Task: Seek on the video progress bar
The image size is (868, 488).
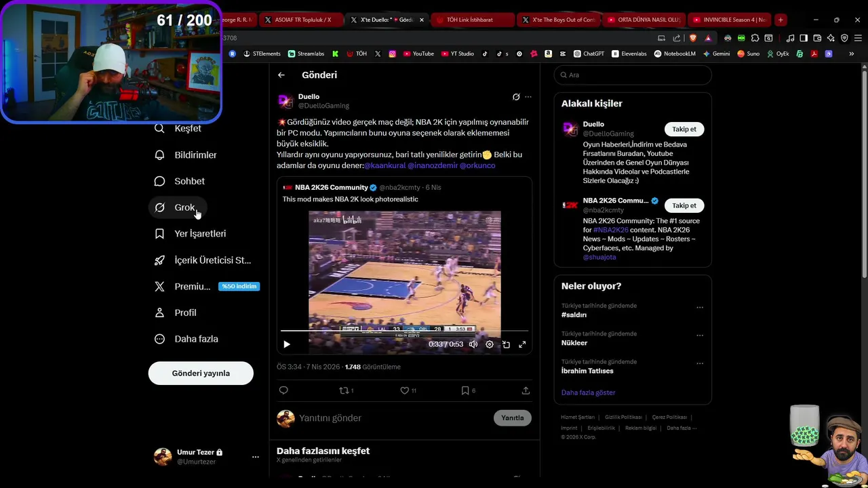Action: [x=404, y=331]
